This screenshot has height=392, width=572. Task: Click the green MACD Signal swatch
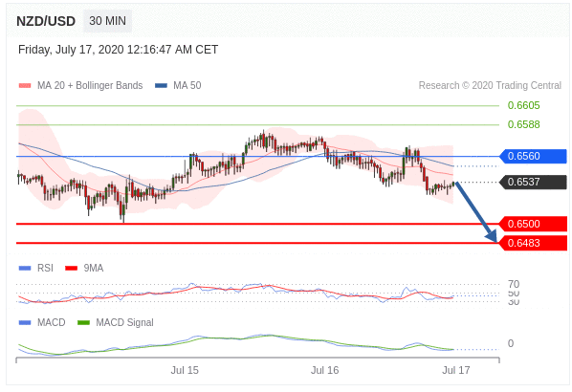(x=83, y=323)
